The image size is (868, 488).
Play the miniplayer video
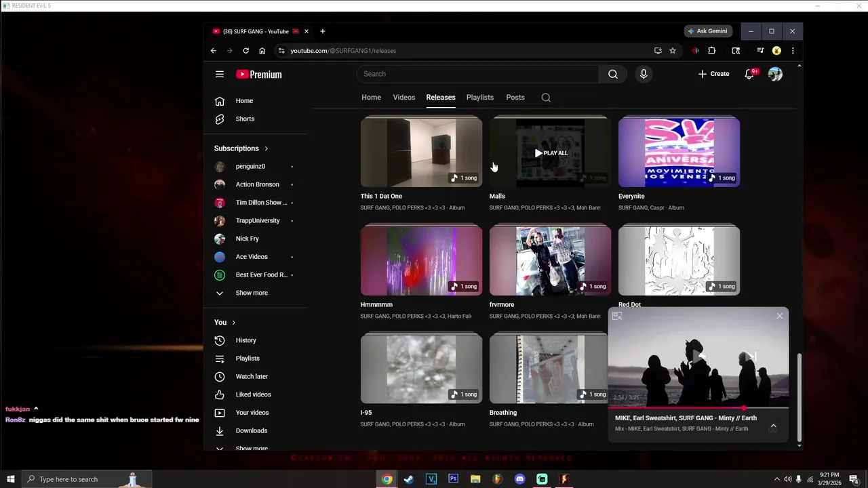pyautogui.click(x=698, y=357)
